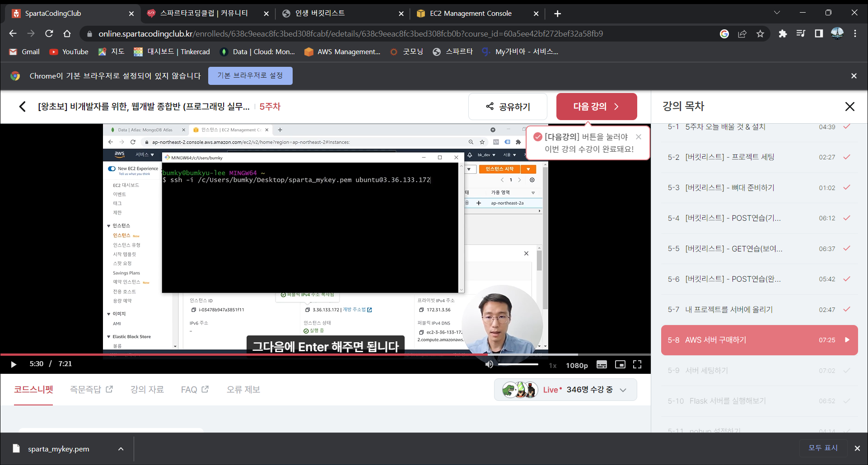Viewport: 868px width, 465px height.
Task: Open lecture 5-5 GET연습
Action: coord(759,249)
